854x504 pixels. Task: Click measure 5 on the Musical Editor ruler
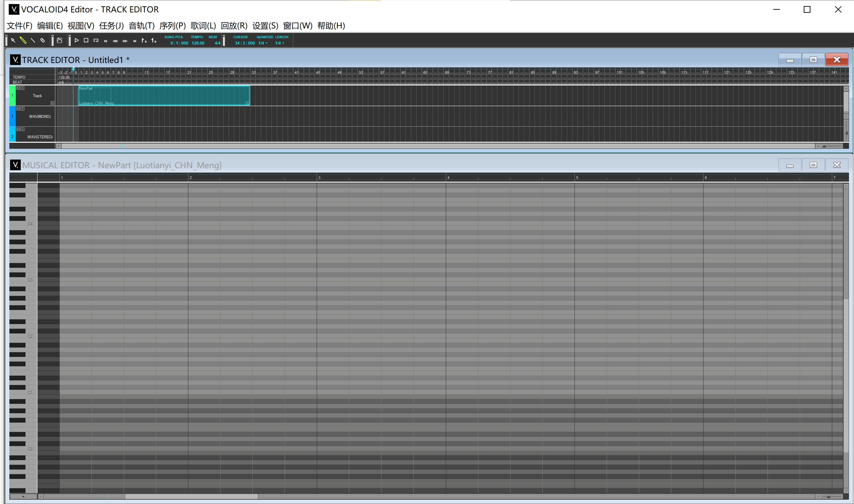pyautogui.click(x=577, y=178)
